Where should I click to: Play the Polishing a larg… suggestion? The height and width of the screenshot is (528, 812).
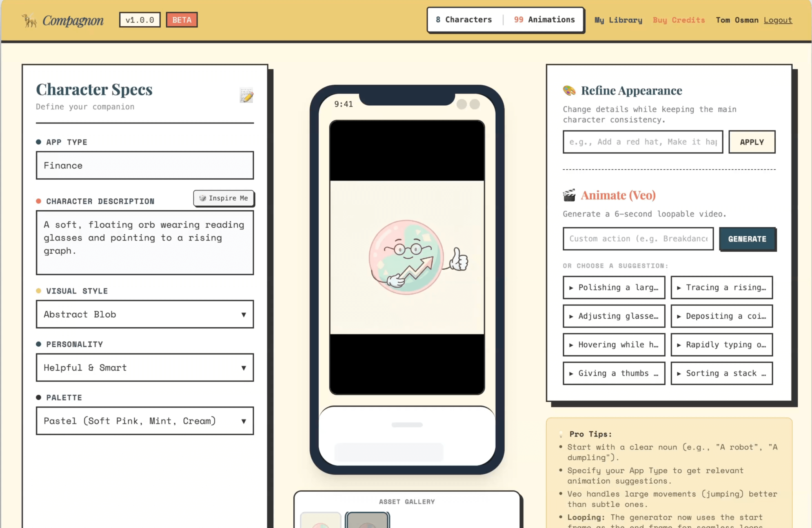pos(614,288)
